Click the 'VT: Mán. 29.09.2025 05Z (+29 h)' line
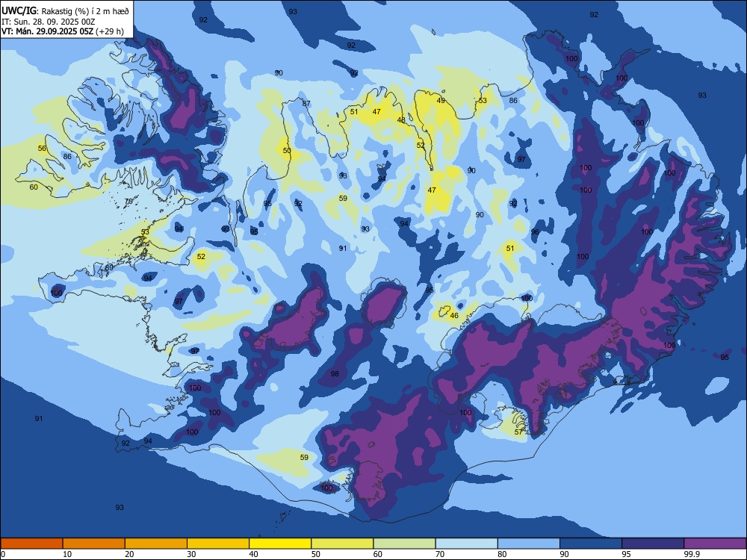Screen dimensions: 747x560 coord(63,31)
